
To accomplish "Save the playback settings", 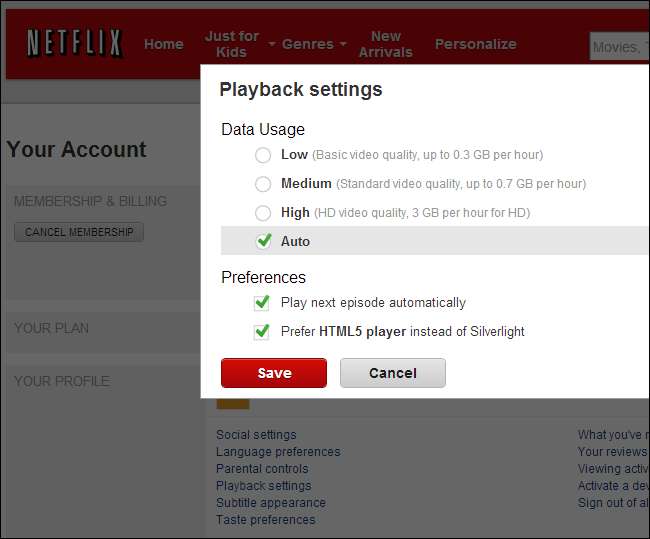I will coord(274,373).
